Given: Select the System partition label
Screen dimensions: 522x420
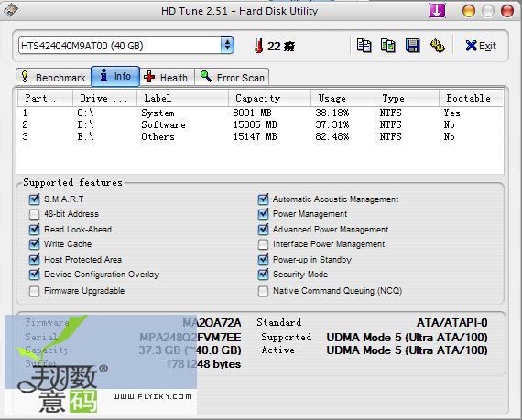Looking at the screenshot, I should 158,113.
